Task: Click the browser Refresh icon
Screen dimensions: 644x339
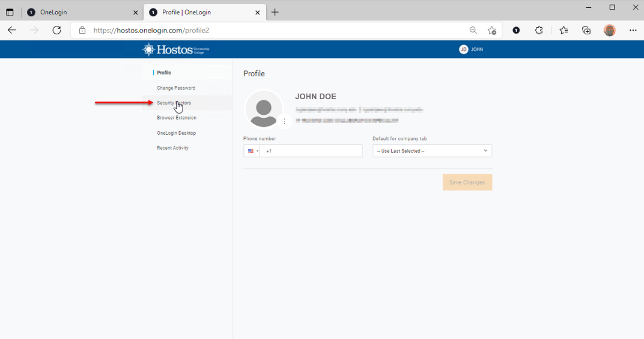Action: pos(56,30)
